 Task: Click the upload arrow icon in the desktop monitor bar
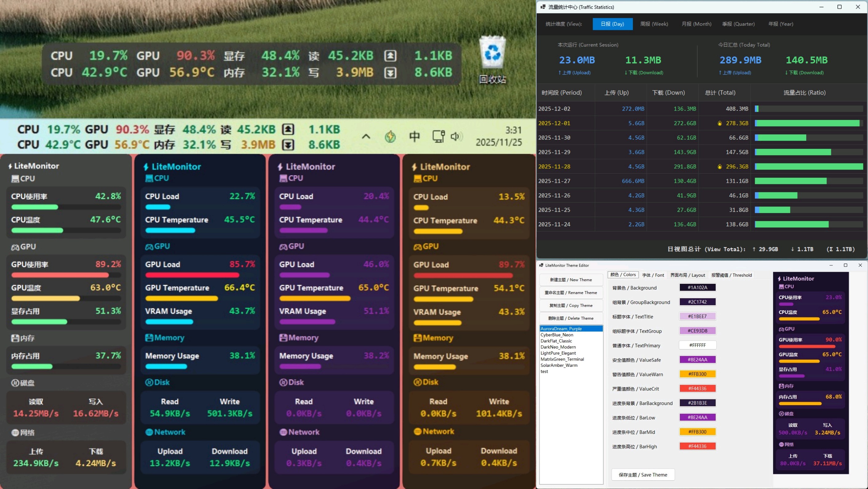pyautogui.click(x=390, y=56)
